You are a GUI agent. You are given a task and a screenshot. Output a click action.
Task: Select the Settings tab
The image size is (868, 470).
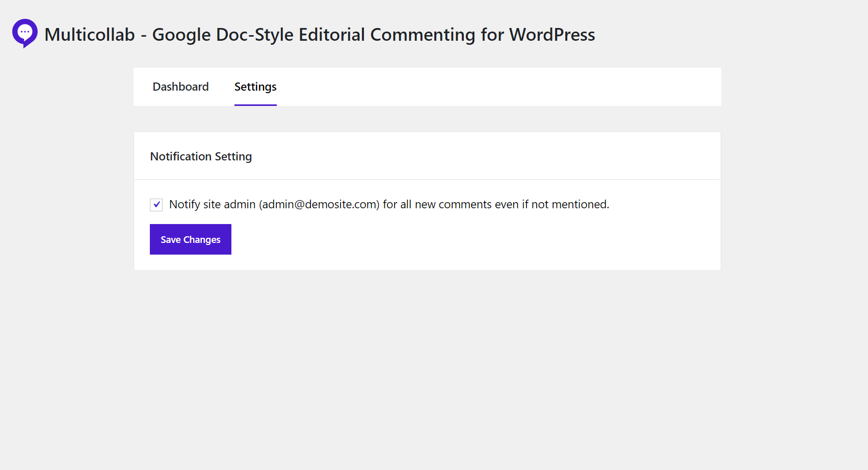tap(255, 87)
